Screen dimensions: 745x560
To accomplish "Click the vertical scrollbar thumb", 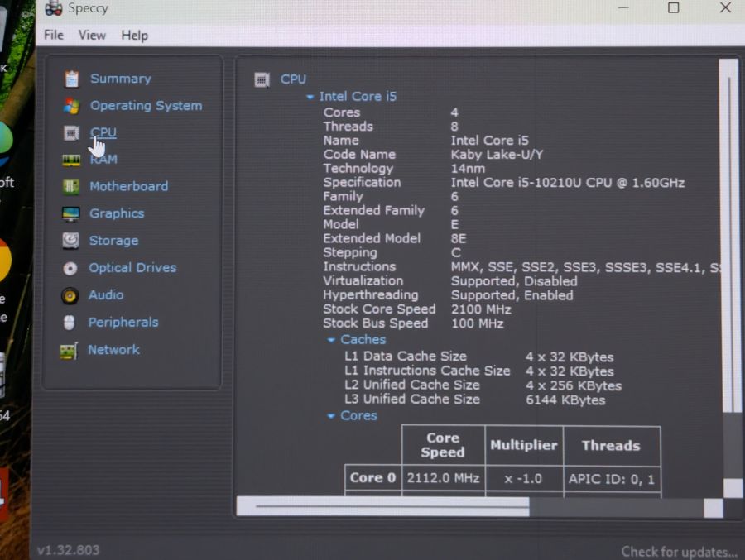I will [x=728, y=236].
